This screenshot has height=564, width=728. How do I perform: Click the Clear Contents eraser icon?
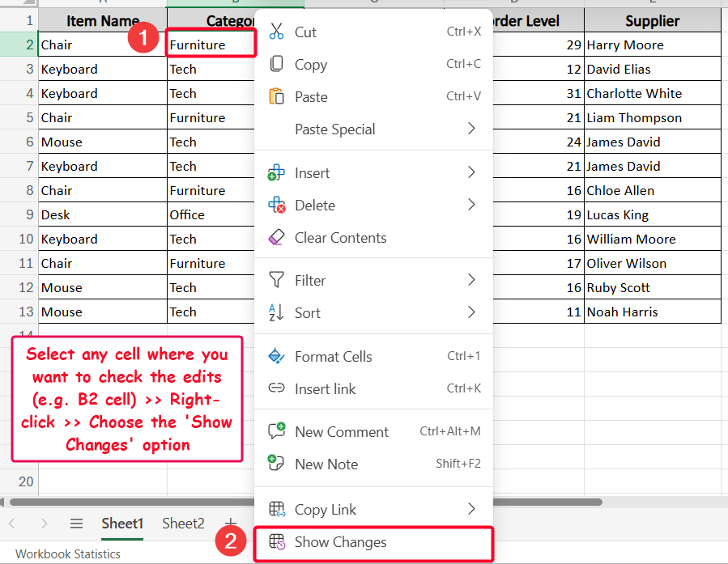pos(275,237)
